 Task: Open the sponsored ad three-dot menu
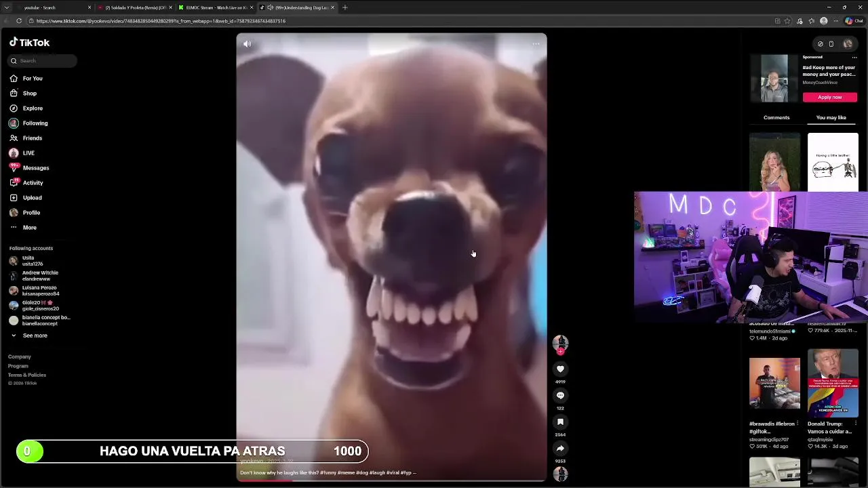(854, 58)
